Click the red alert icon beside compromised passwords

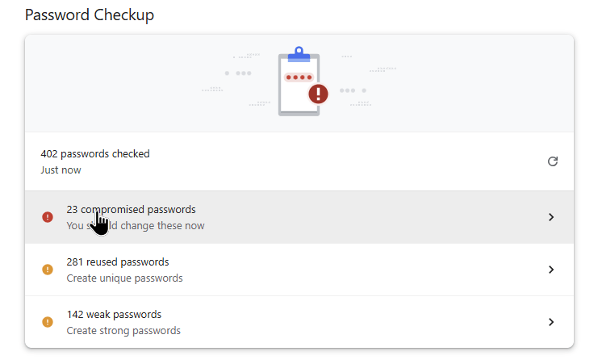(48, 217)
